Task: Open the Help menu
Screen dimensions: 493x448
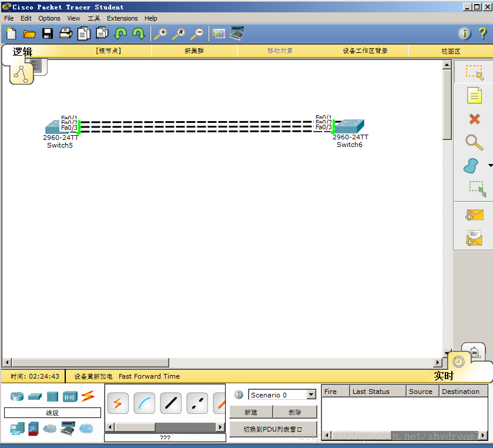Action: coord(151,18)
